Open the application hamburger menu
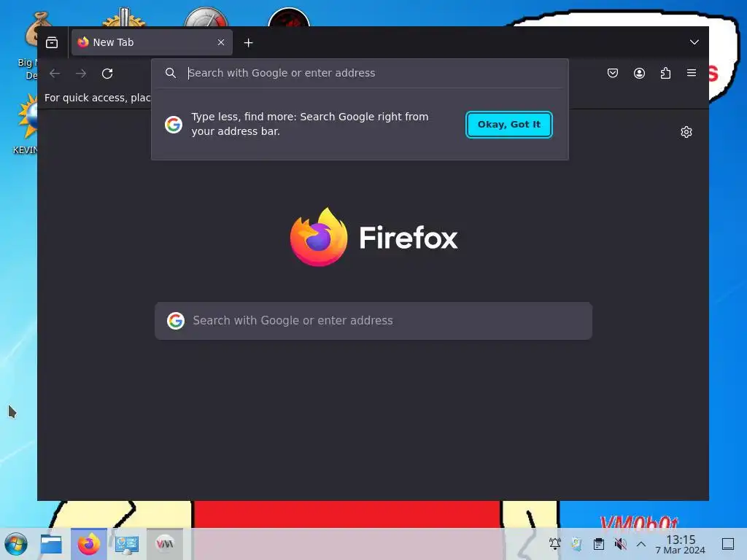 tap(692, 73)
